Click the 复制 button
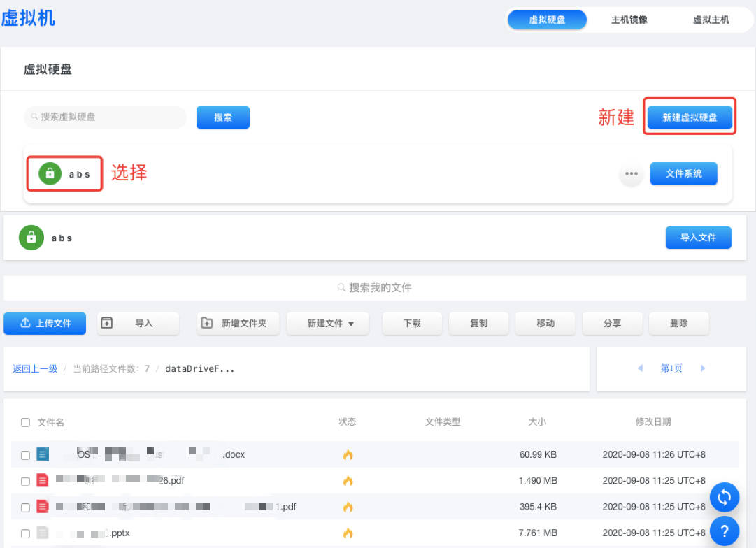This screenshot has height=548, width=756. click(478, 323)
